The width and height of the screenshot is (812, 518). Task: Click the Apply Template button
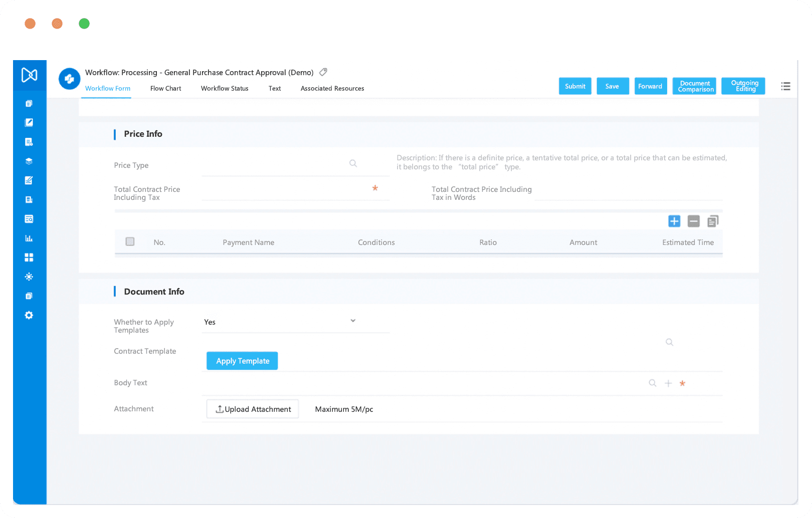coord(242,361)
